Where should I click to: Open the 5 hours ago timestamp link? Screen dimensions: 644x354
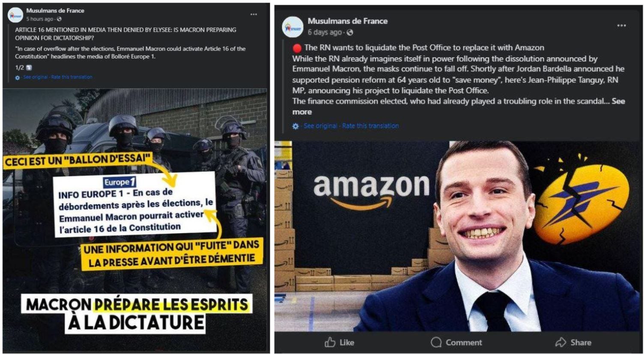pos(40,19)
